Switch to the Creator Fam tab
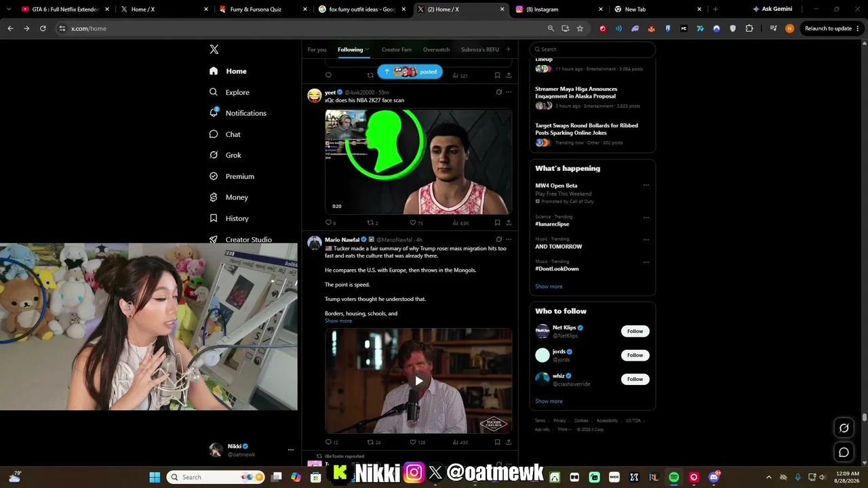The image size is (868, 488). click(x=397, y=49)
